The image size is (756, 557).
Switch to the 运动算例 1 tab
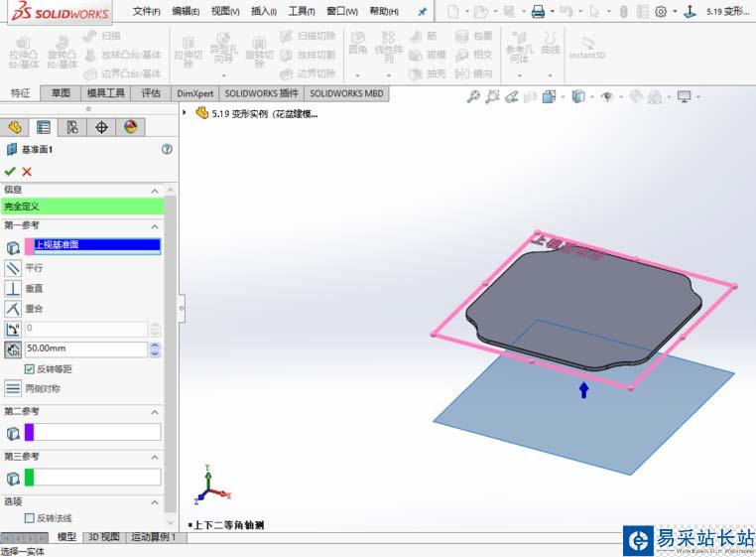pyautogui.click(x=154, y=537)
